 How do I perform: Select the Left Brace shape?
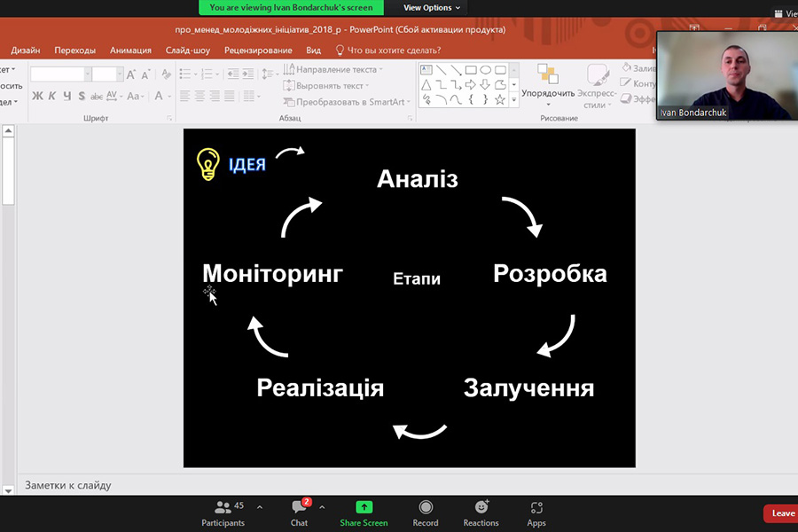[471, 99]
